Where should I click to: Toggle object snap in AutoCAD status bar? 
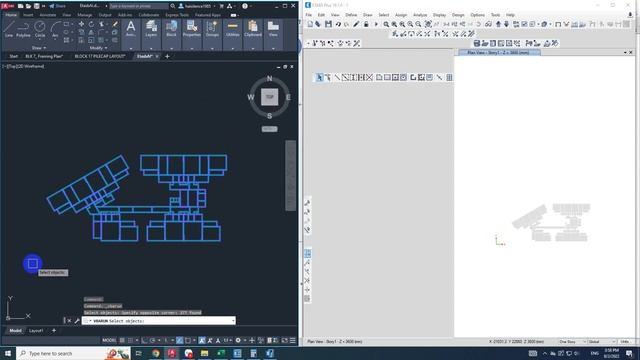pyautogui.click(x=188, y=340)
